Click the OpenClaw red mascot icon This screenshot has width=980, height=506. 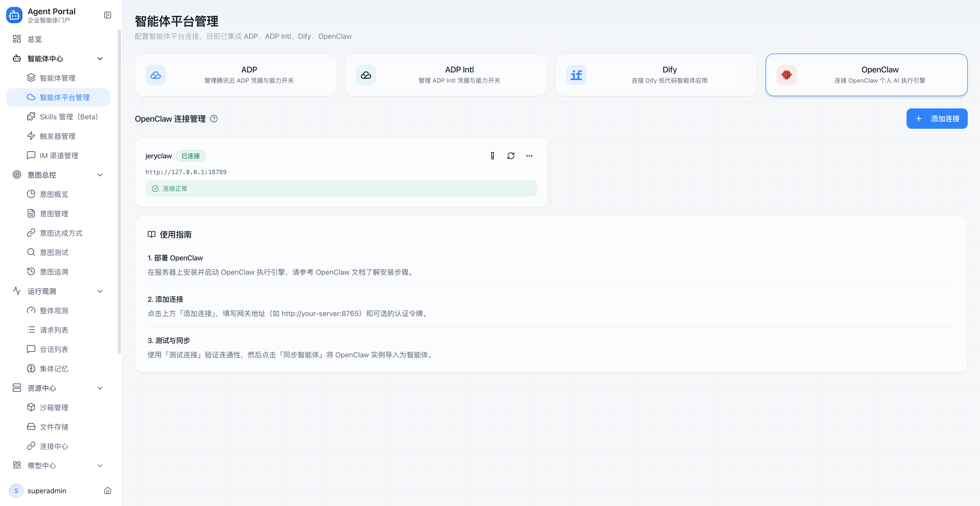pos(786,75)
